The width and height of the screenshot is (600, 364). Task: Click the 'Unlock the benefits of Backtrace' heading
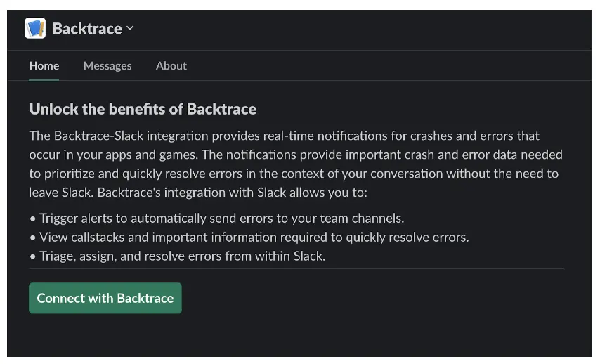tap(143, 109)
